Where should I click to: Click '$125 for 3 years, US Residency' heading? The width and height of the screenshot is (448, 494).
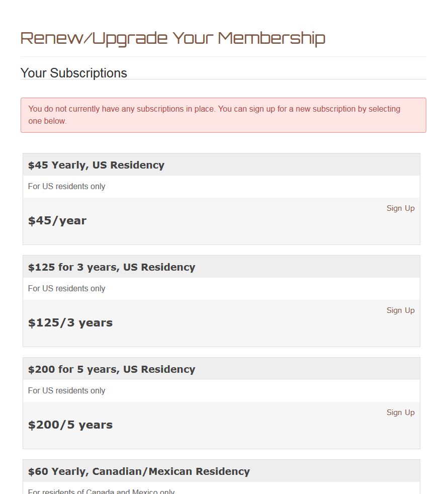(112, 267)
